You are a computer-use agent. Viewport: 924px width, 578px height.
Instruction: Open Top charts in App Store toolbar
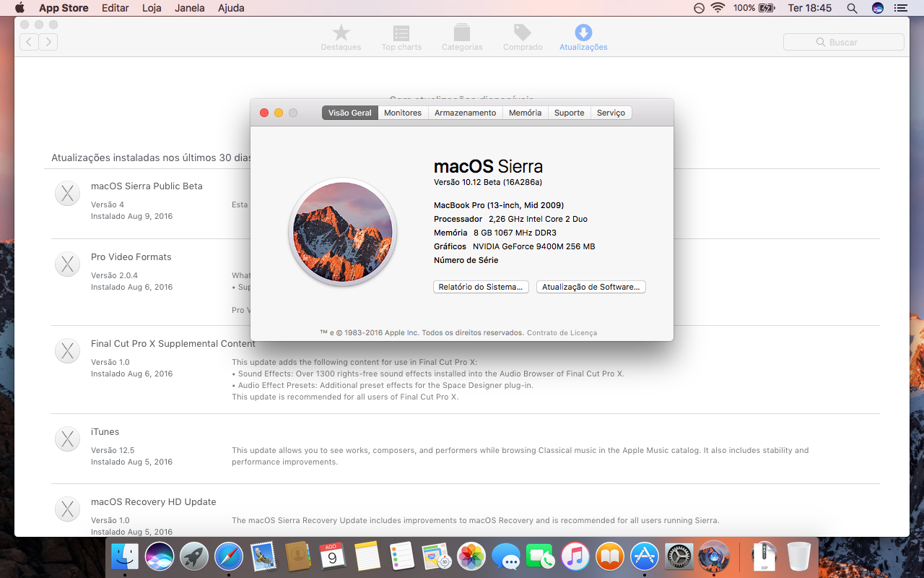tap(401, 38)
